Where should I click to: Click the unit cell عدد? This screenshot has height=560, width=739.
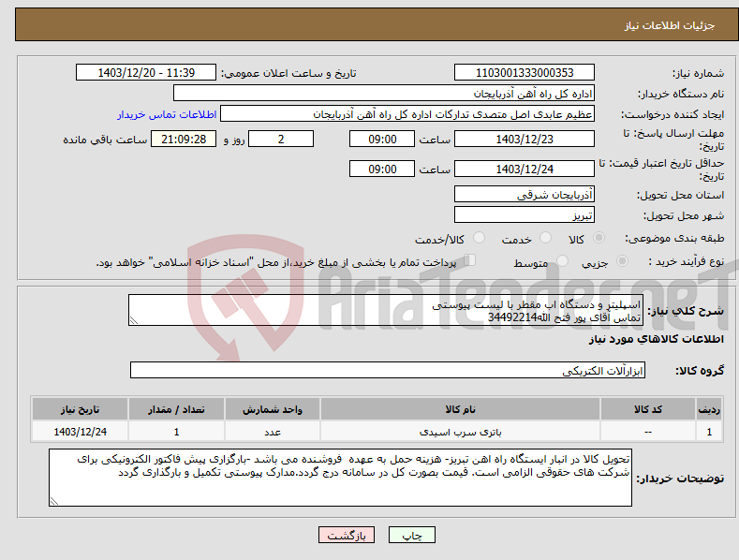273,432
